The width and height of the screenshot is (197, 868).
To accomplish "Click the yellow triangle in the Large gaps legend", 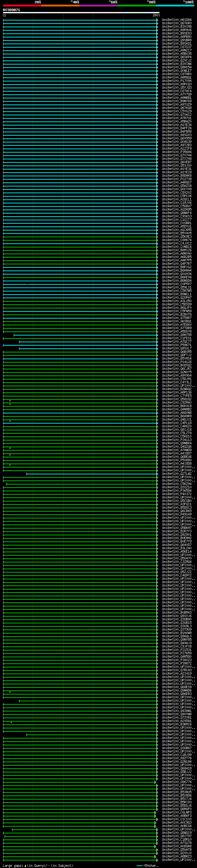I will click(25, 865).
